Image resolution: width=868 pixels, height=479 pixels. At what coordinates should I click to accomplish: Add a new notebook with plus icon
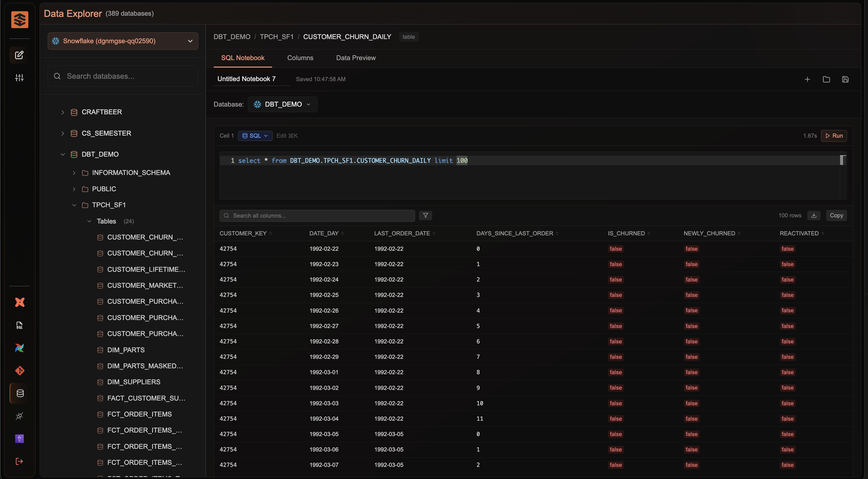[x=807, y=79]
